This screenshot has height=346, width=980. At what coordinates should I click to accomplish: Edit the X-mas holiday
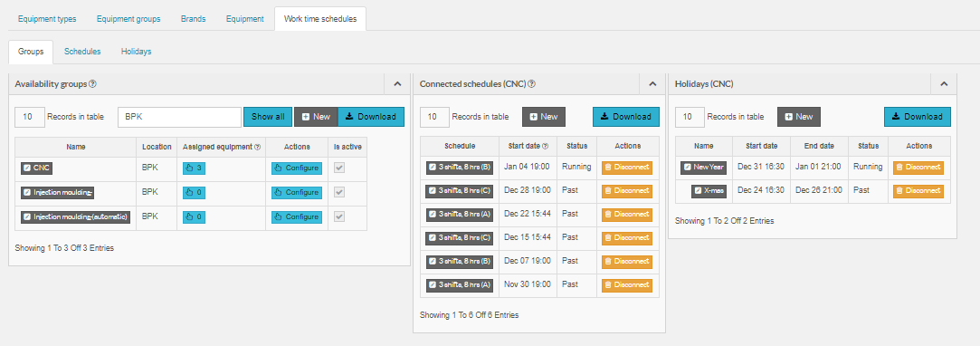coord(709,191)
